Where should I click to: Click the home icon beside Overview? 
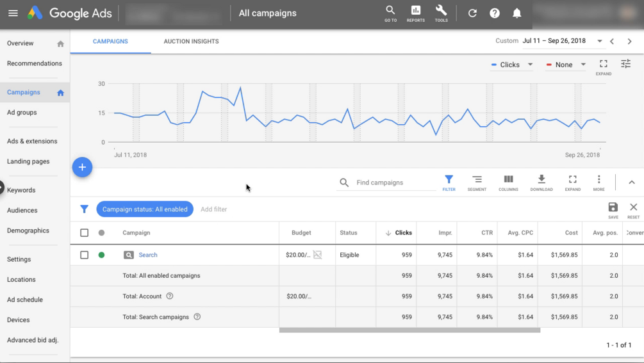(60, 44)
